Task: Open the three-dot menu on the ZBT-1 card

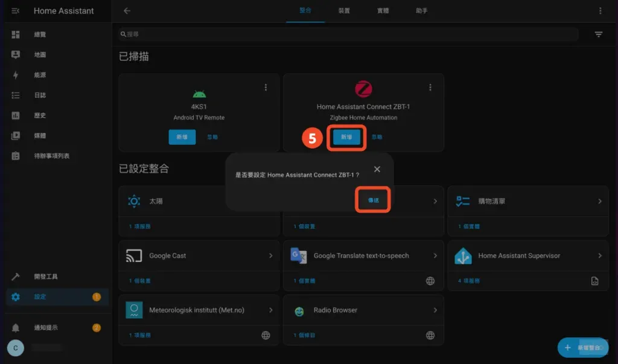Action: (430, 87)
